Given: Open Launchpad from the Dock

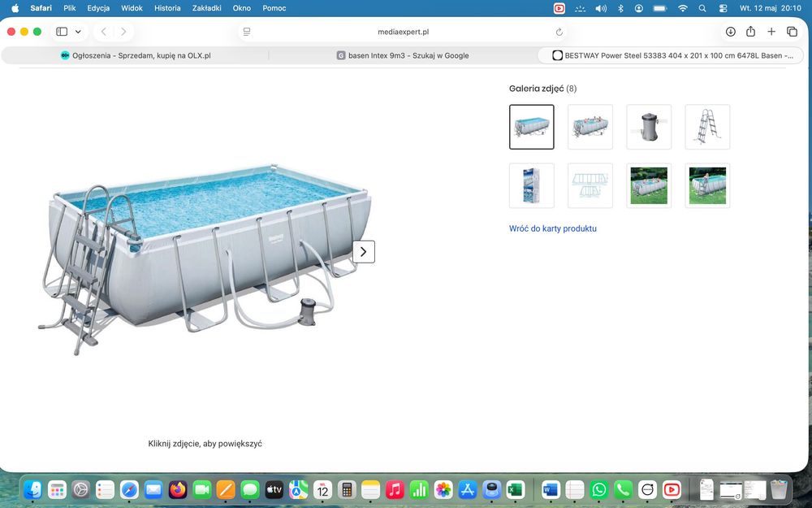Looking at the screenshot, I should coord(57,489).
